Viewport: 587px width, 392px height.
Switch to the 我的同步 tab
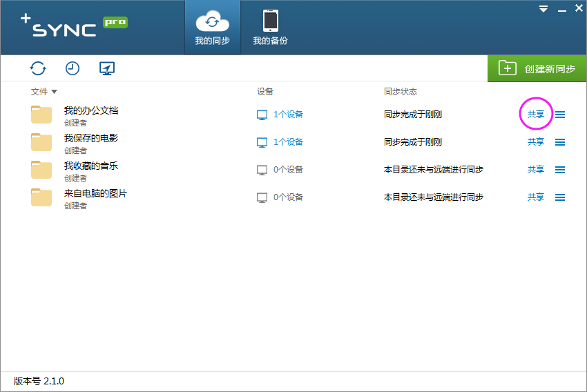pos(212,28)
